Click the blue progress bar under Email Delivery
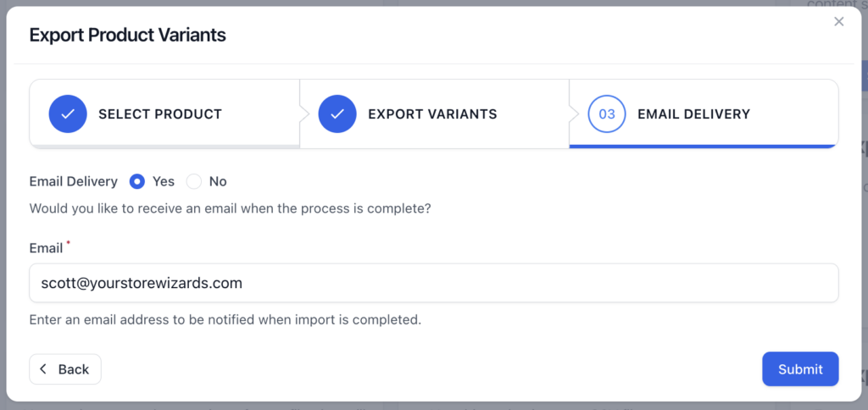868x410 pixels. (704, 147)
